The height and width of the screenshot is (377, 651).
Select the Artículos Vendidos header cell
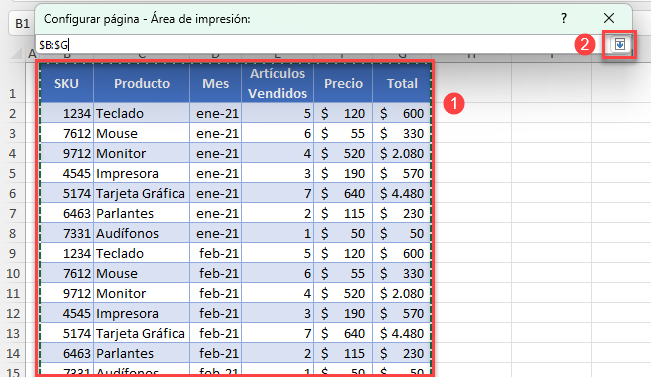click(277, 83)
